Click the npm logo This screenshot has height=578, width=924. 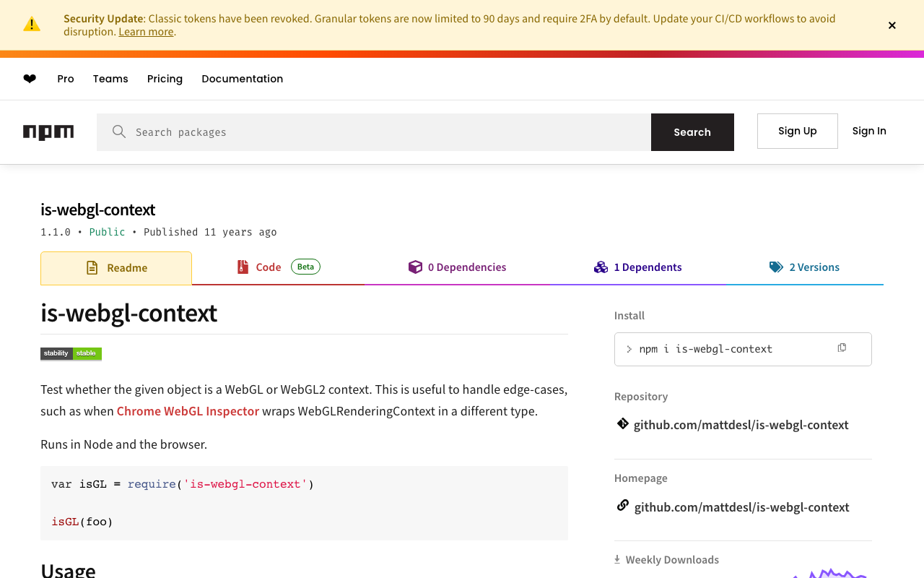coord(48,132)
